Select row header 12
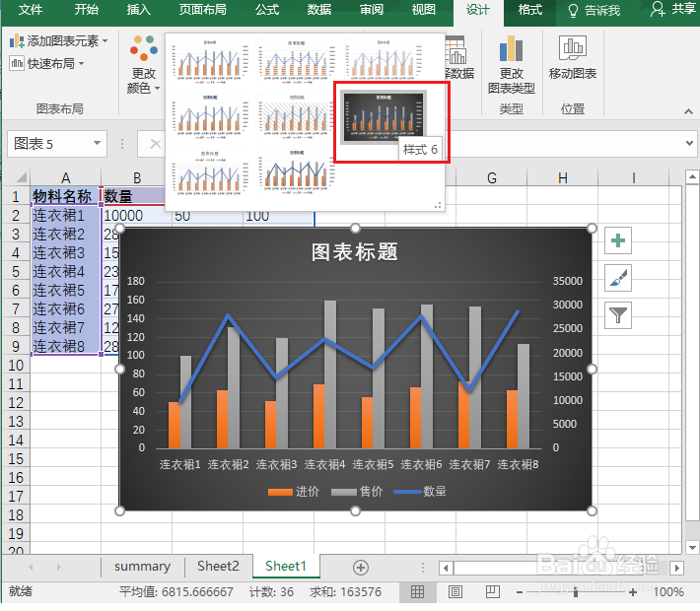Image resolution: width=700 pixels, height=611 pixels. point(15,403)
